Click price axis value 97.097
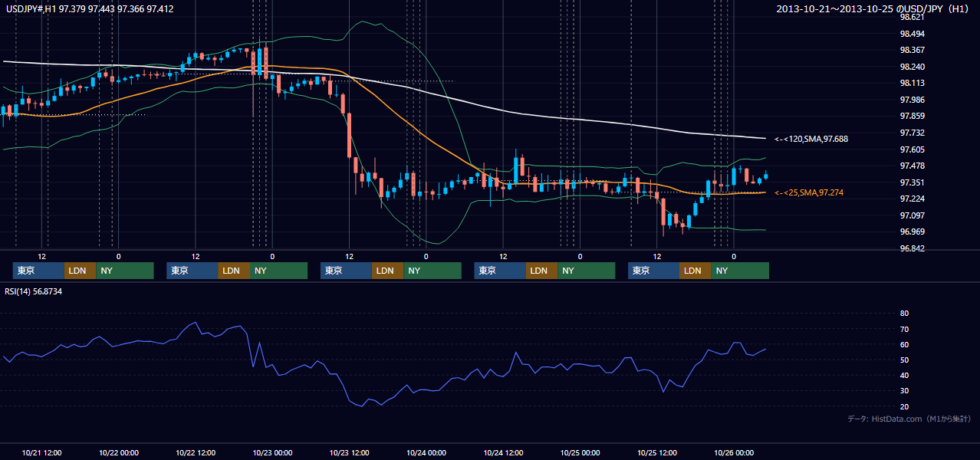 coord(912,215)
